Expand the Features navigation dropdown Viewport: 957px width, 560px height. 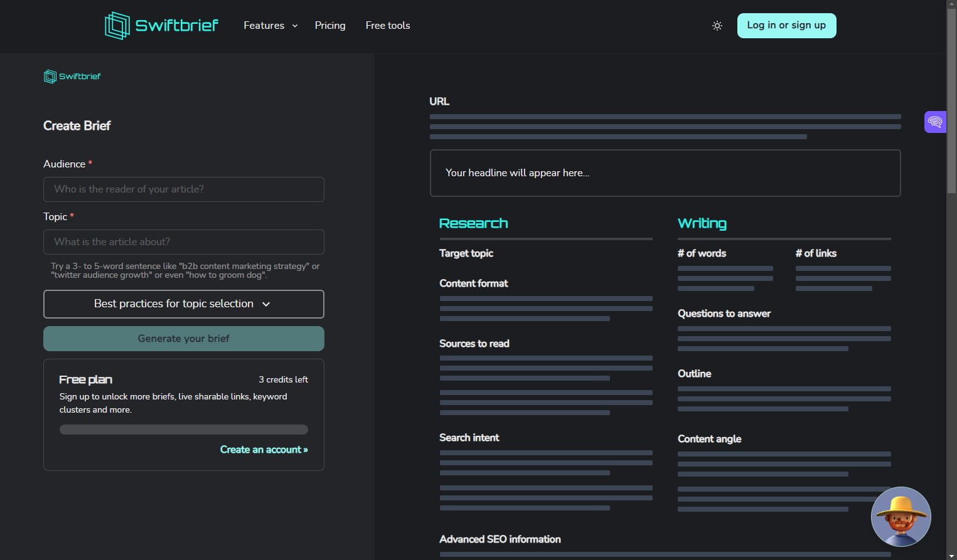tap(270, 26)
